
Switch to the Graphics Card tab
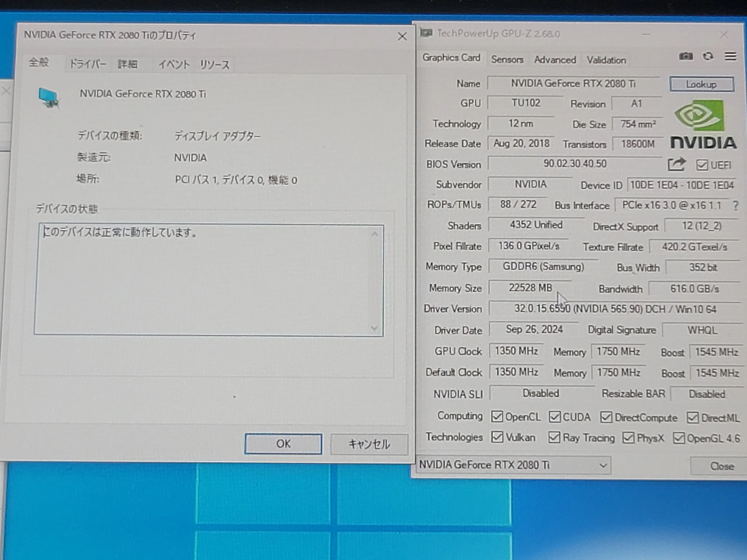point(451,58)
